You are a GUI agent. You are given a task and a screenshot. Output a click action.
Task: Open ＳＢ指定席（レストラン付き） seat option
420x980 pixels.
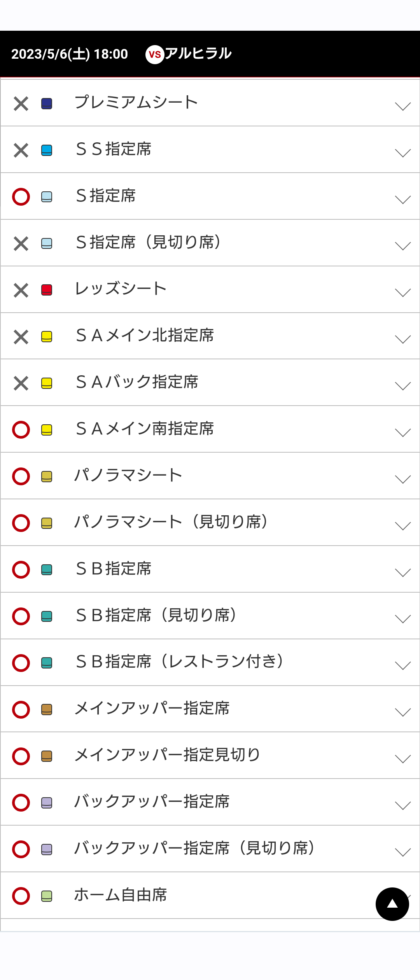pos(180,662)
